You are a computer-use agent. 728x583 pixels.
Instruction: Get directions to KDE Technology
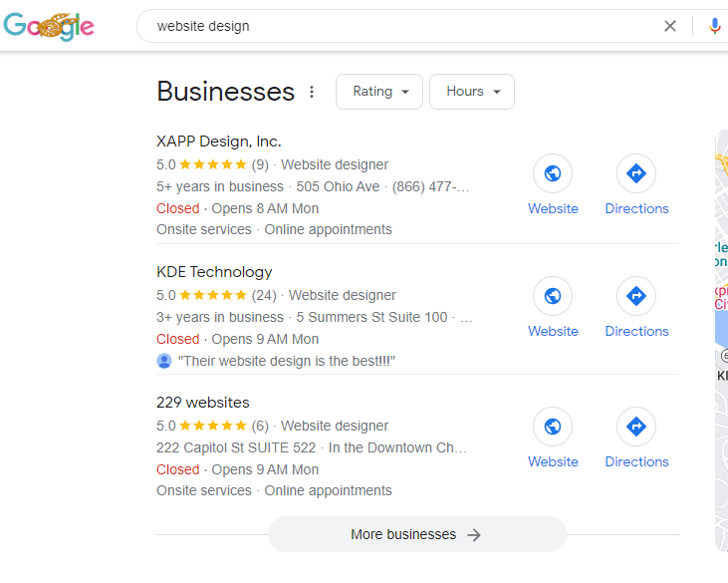click(636, 297)
